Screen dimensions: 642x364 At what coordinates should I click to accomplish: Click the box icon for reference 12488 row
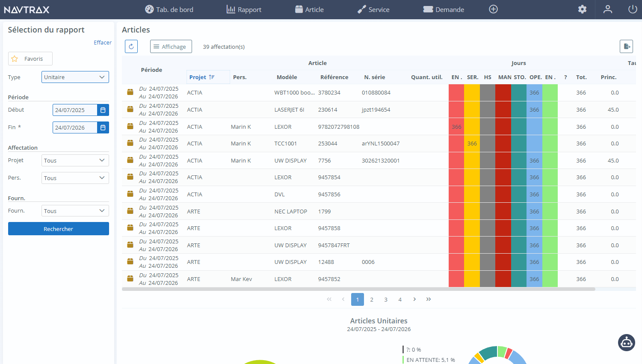point(130,262)
